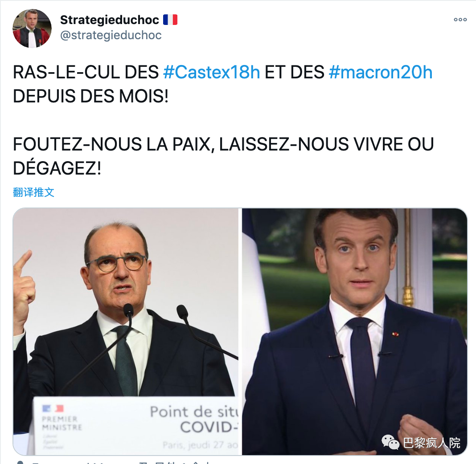Visit the @strategieduchoc handle
This screenshot has height=464, width=476.
click(111, 35)
